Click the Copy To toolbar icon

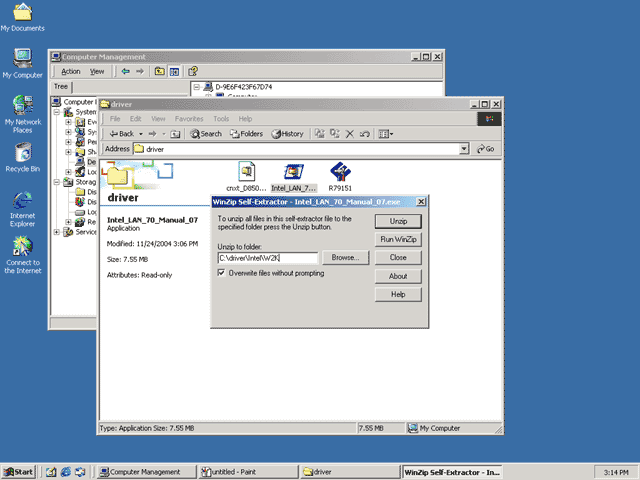point(335,134)
